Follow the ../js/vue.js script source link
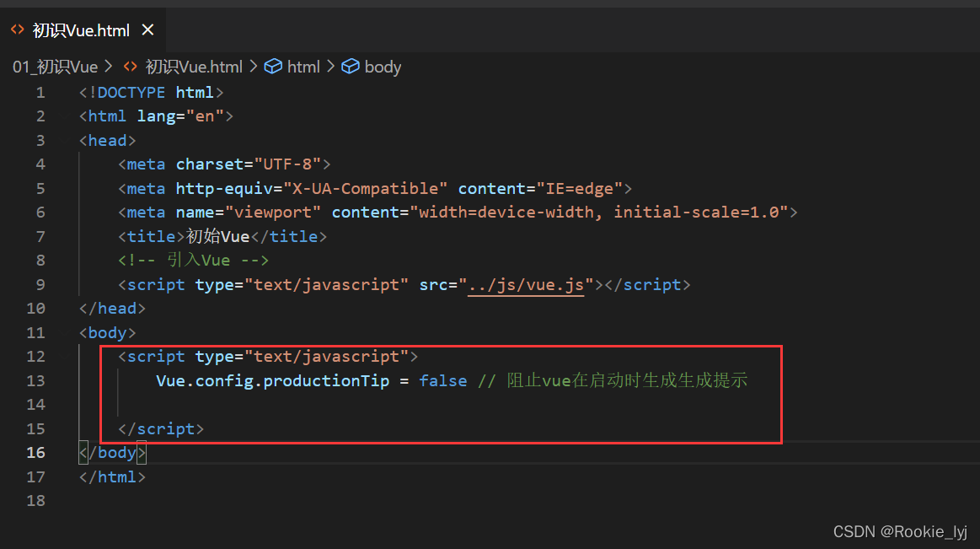The height and width of the screenshot is (549, 980). [x=526, y=284]
